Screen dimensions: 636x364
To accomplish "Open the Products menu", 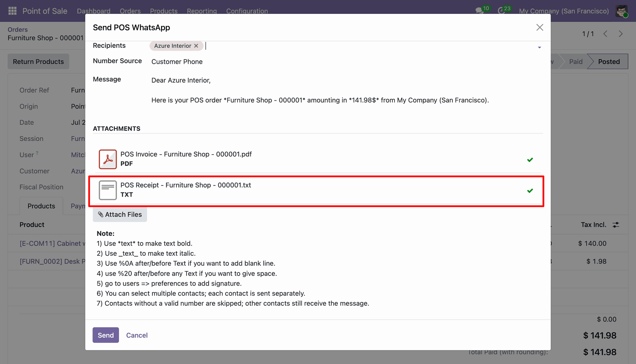I will [x=164, y=11].
